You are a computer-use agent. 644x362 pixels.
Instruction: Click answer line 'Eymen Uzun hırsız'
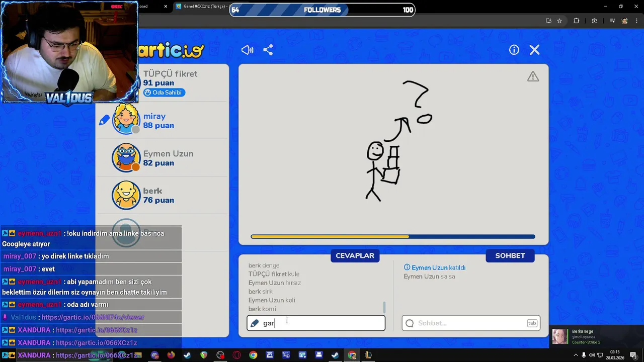tap(275, 283)
